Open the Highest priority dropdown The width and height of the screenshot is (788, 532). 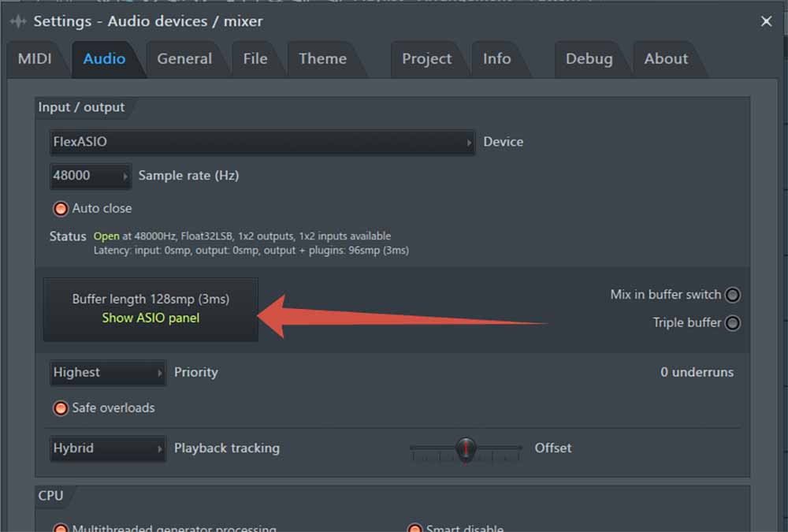pyautogui.click(x=107, y=372)
